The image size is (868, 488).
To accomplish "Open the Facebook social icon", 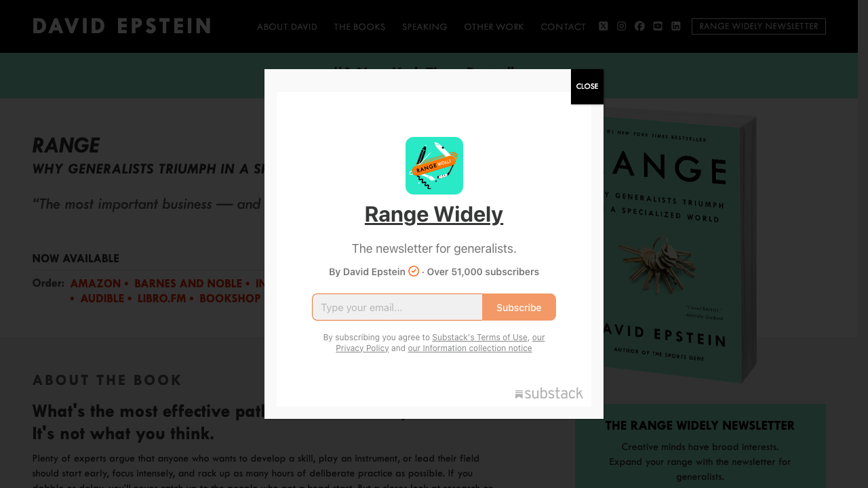I will click(x=639, y=26).
